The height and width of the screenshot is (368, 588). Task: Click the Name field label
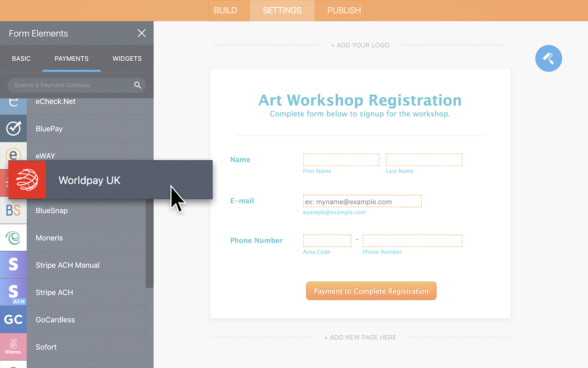[240, 160]
